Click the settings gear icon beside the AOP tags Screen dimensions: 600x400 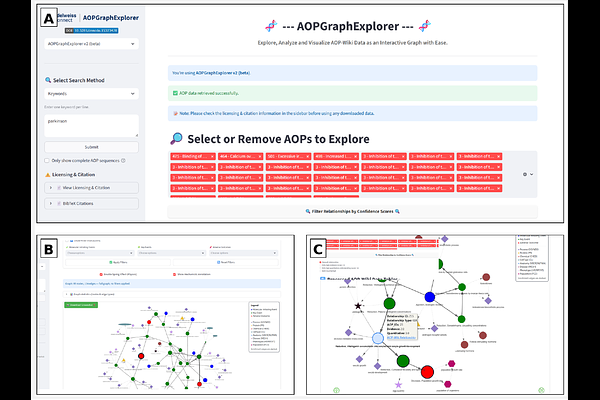pyautogui.click(x=527, y=174)
